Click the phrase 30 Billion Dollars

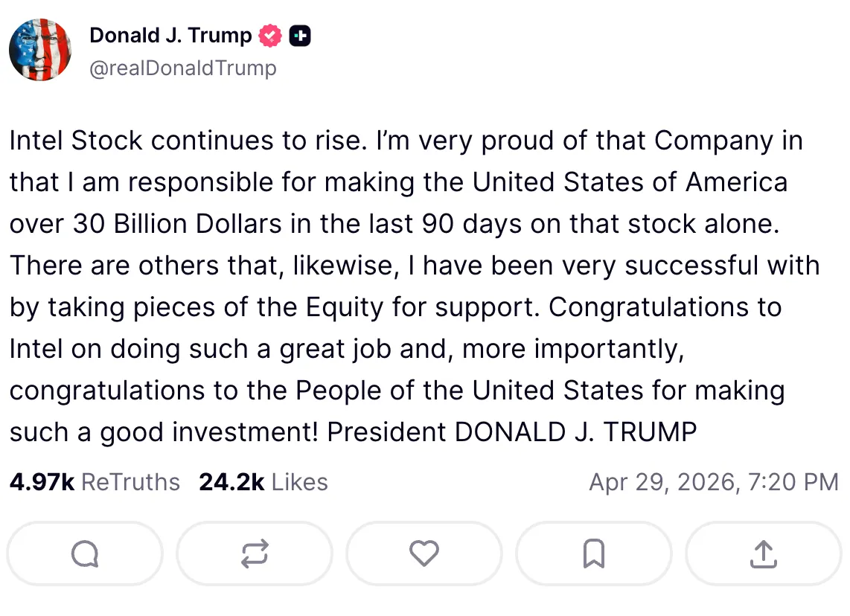(177, 224)
